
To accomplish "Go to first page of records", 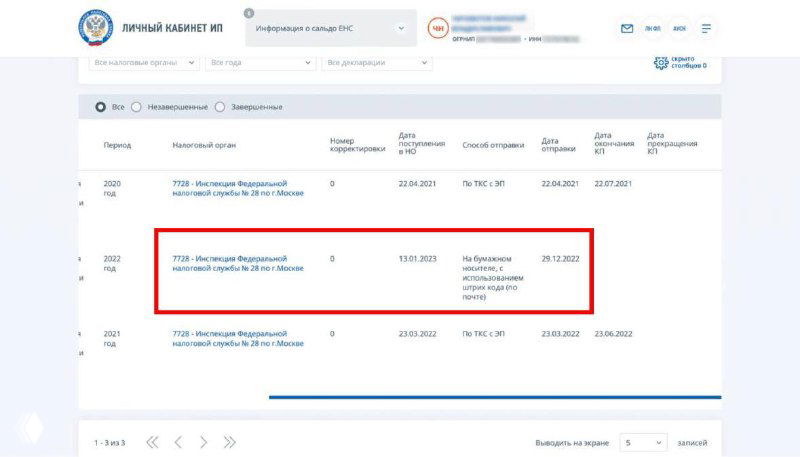I will coord(152,442).
